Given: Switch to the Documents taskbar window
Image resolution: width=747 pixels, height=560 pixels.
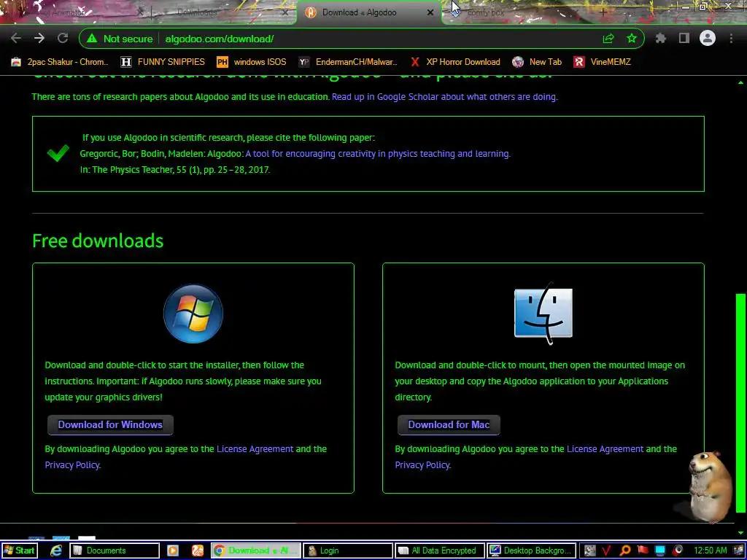Looking at the screenshot, I should point(115,551).
